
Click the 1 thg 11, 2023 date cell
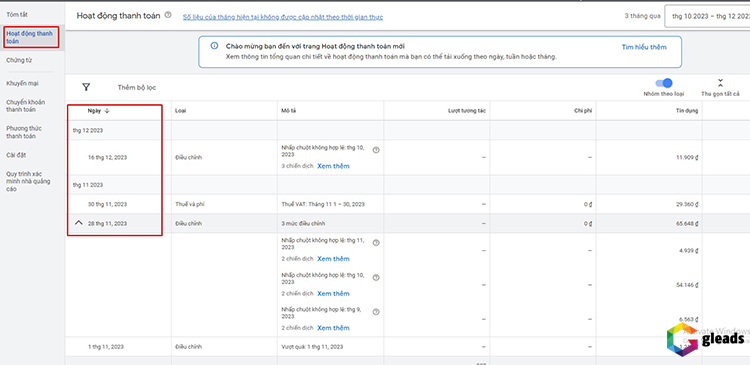(106, 346)
